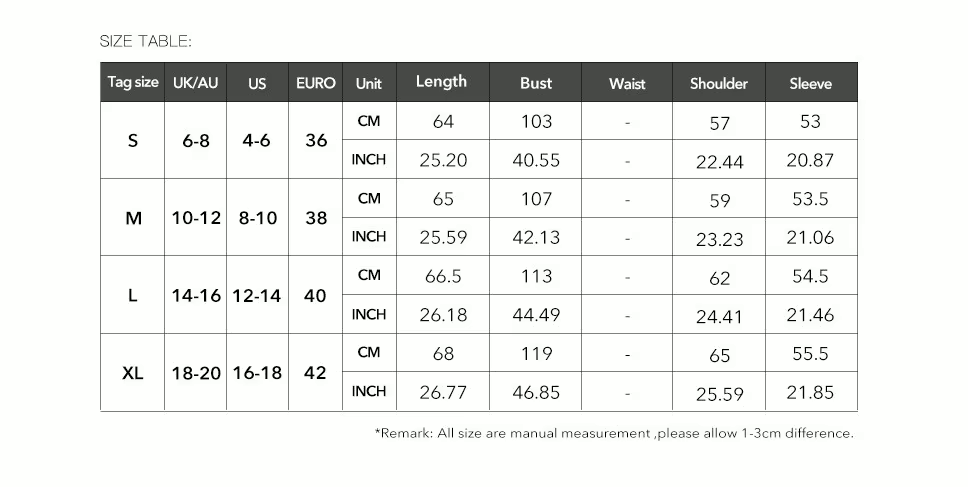This screenshot has height=487, width=968.
Task: Click the 66.5 length value
Action: [x=443, y=277]
